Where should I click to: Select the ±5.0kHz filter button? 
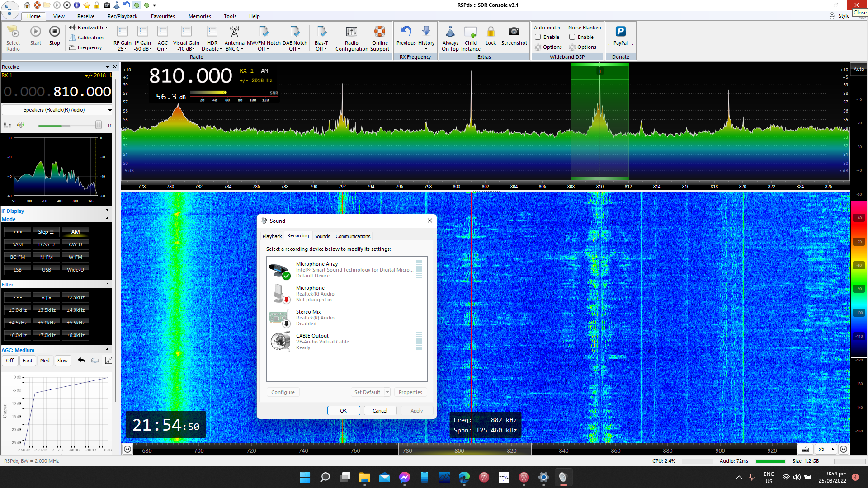(47, 323)
